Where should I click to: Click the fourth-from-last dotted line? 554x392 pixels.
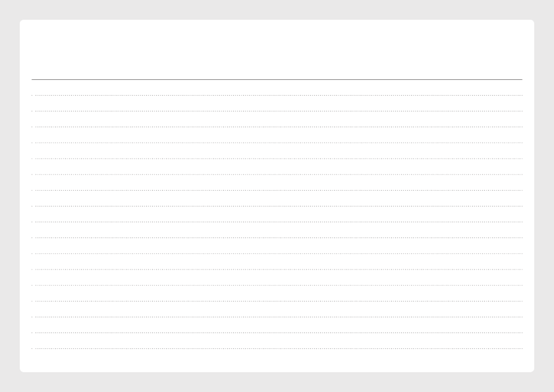click(277, 301)
